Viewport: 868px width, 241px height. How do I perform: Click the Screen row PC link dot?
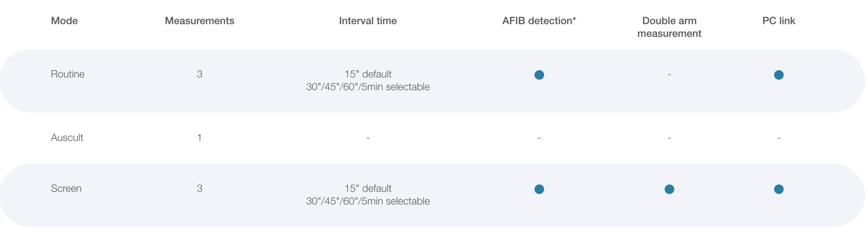coord(778,189)
